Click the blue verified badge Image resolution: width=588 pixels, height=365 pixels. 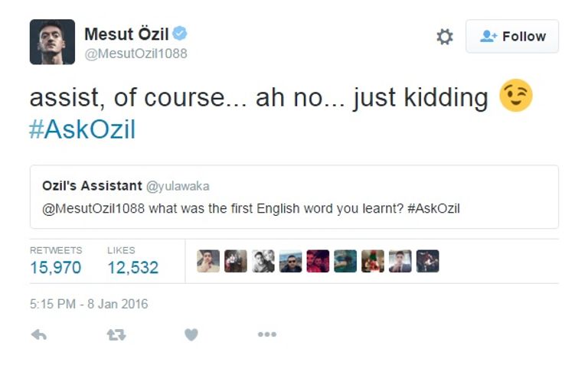(x=180, y=34)
